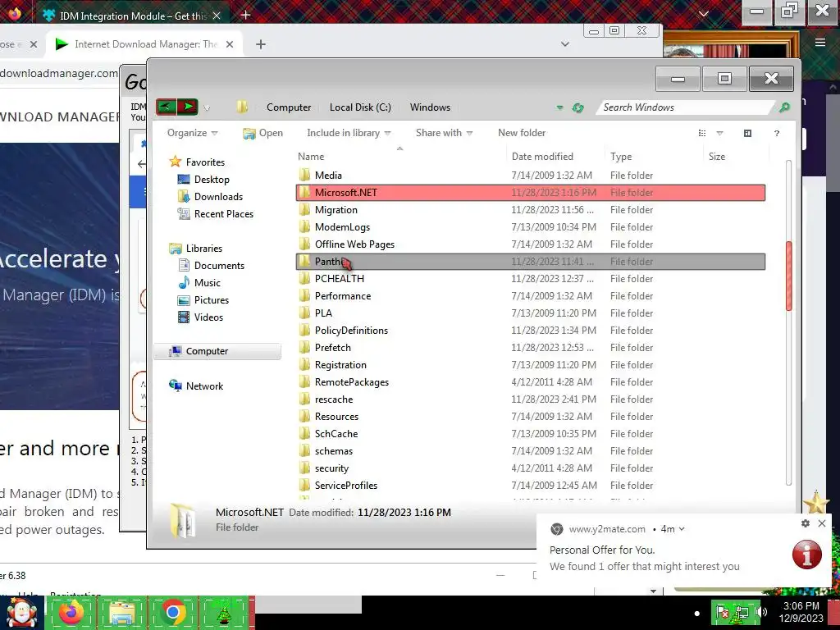Open the recent locations arrow beside the navigation buttons
Screen dimensions: 840x630
[x=207, y=108]
